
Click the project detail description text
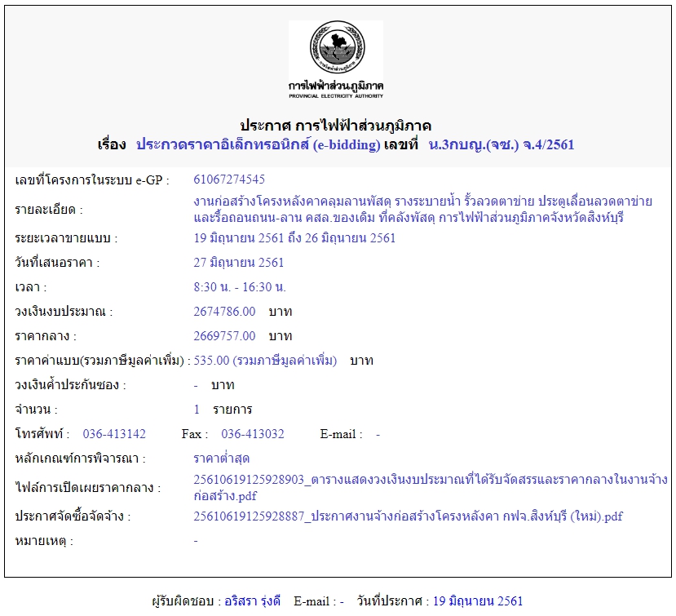click(422, 209)
